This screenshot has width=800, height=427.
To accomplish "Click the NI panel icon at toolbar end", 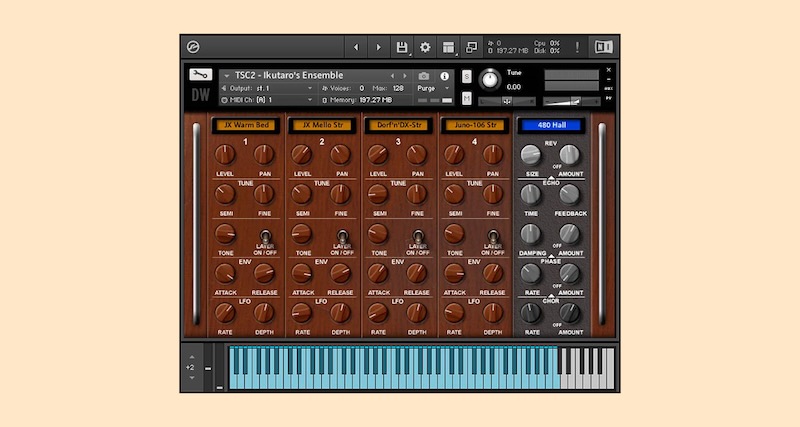I will click(604, 47).
